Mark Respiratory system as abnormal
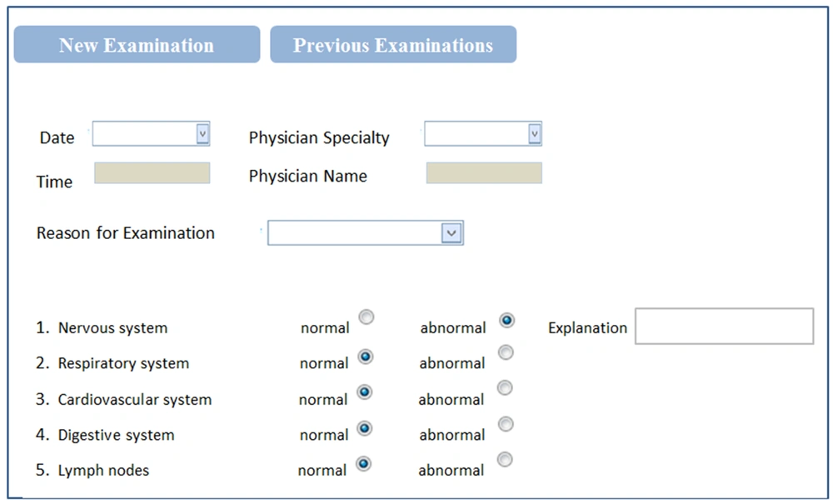This screenshot has height=504, width=833. pos(505,352)
